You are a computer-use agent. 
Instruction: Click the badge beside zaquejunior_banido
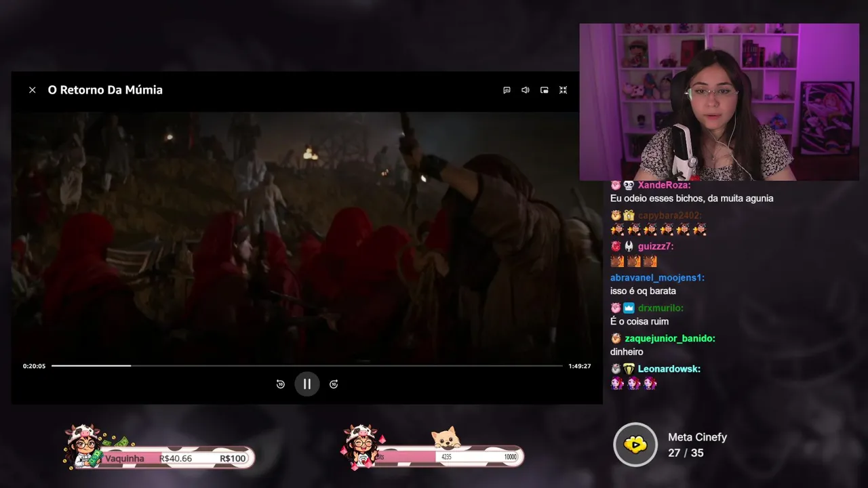pyautogui.click(x=616, y=338)
